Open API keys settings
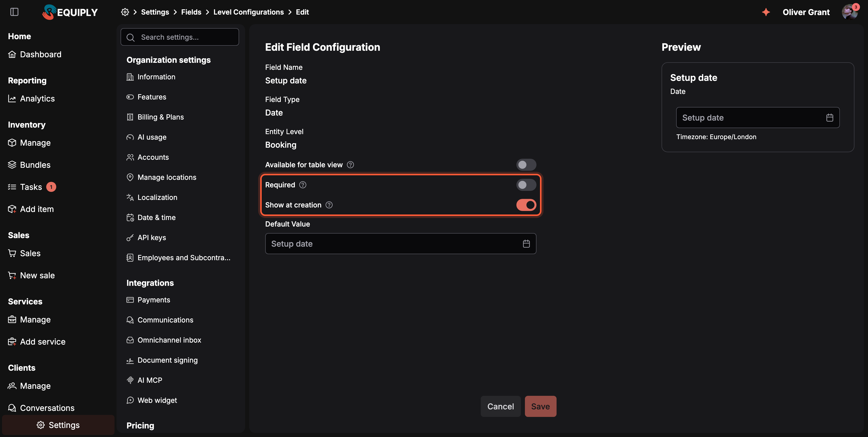868x437 pixels. (146, 238)
